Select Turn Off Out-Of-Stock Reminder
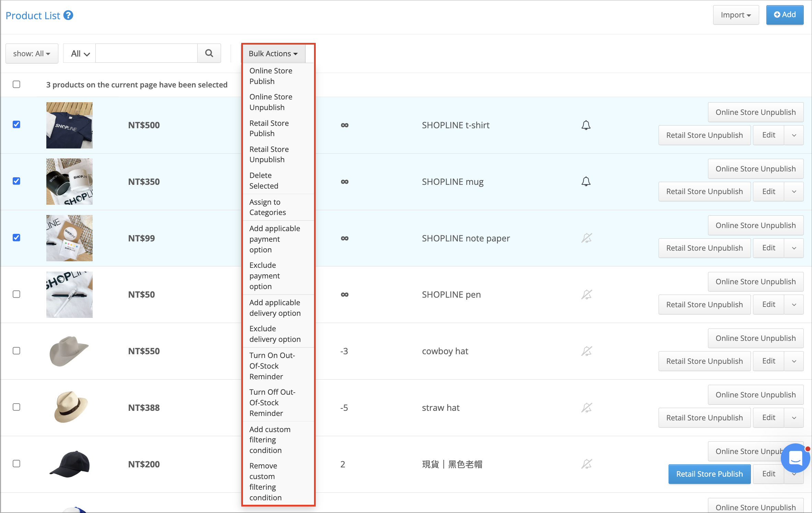 pyautogui.click(x=278, y=403)
